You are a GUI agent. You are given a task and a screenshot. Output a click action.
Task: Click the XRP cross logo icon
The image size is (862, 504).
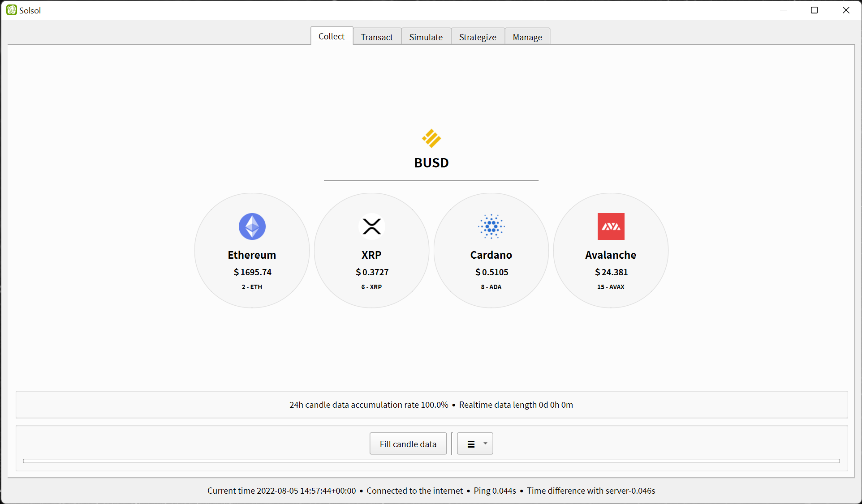pyautogui.click(x=371, y=226)
